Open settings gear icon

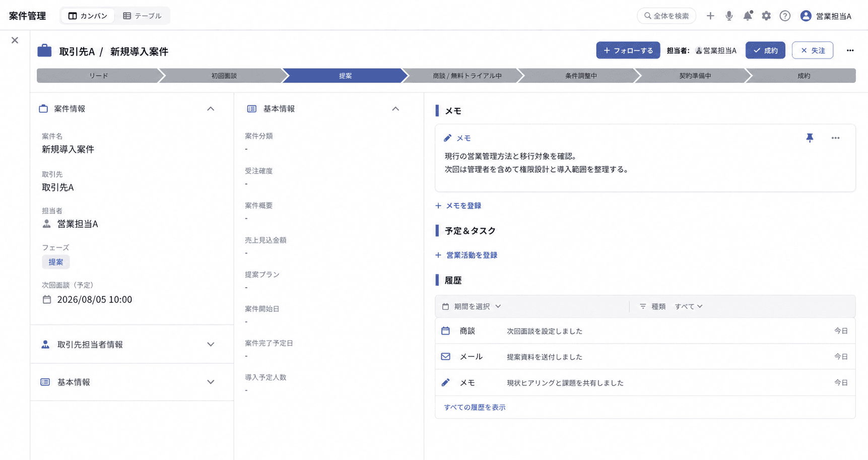[766, 16]
